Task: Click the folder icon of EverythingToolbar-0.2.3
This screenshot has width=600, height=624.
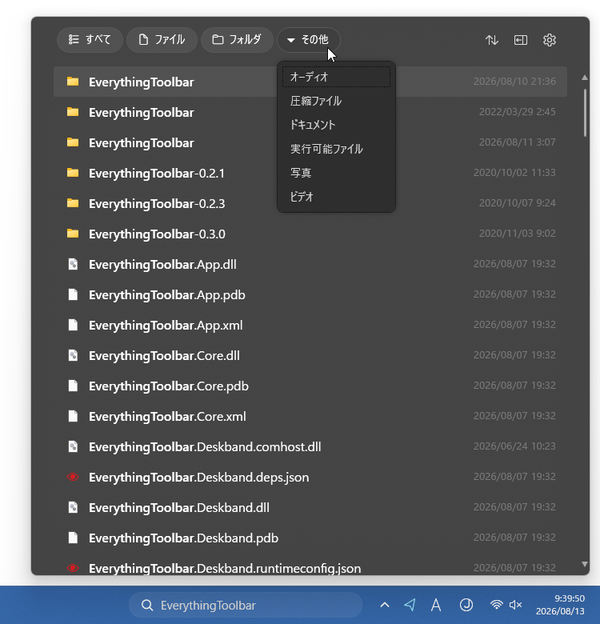Action: coord(73,203)
